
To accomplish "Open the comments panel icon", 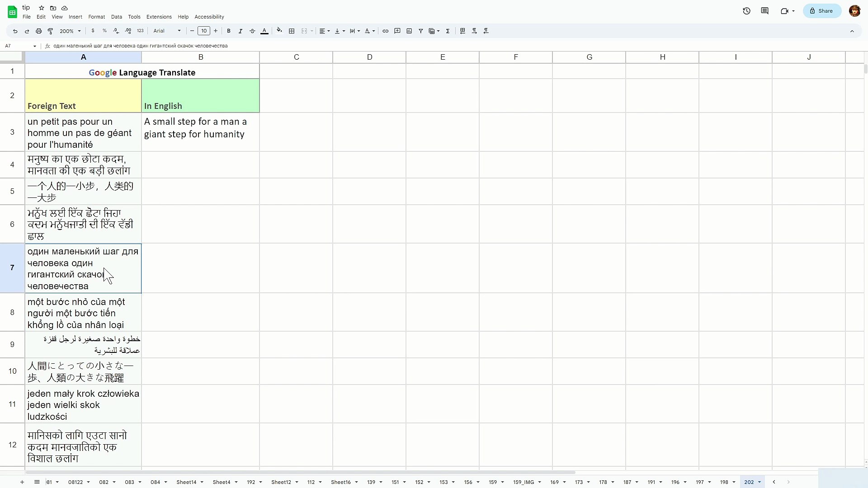I will coord(765,11).
